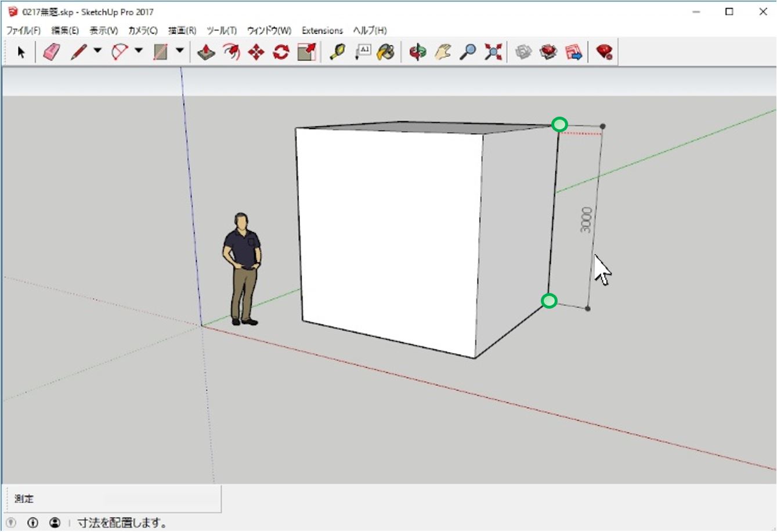The width and height of the screenshot is (777, 532).
Task: Open the ウィンドウ(W) menu
Action: (x=269, y=30)
